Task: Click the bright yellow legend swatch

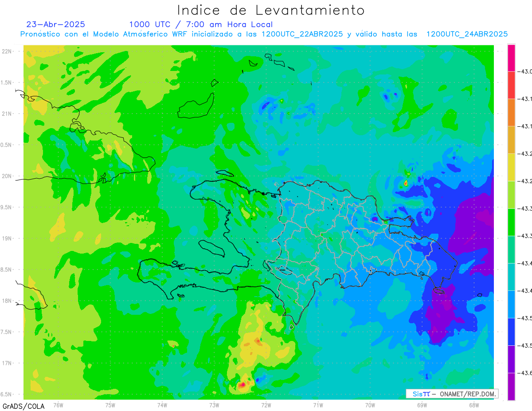Action: [x=511, y=167]
